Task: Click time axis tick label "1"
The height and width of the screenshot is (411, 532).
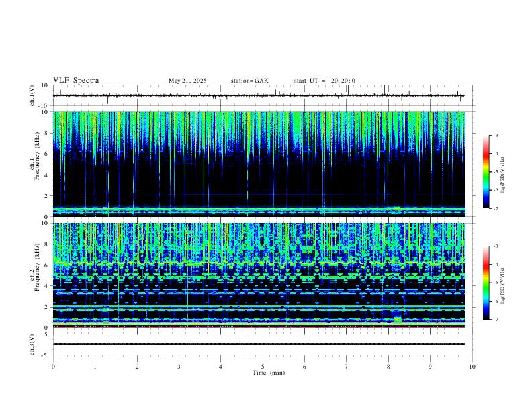Action: [x=95, y=367]
